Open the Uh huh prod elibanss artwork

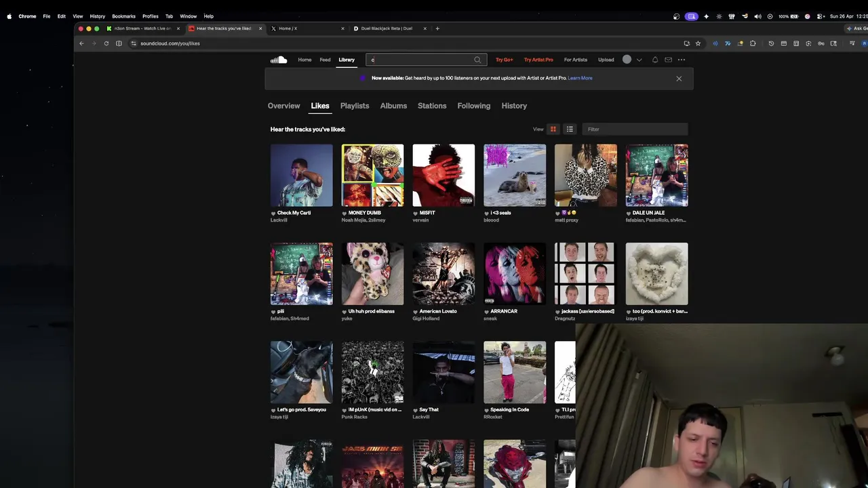coord(372,274)
